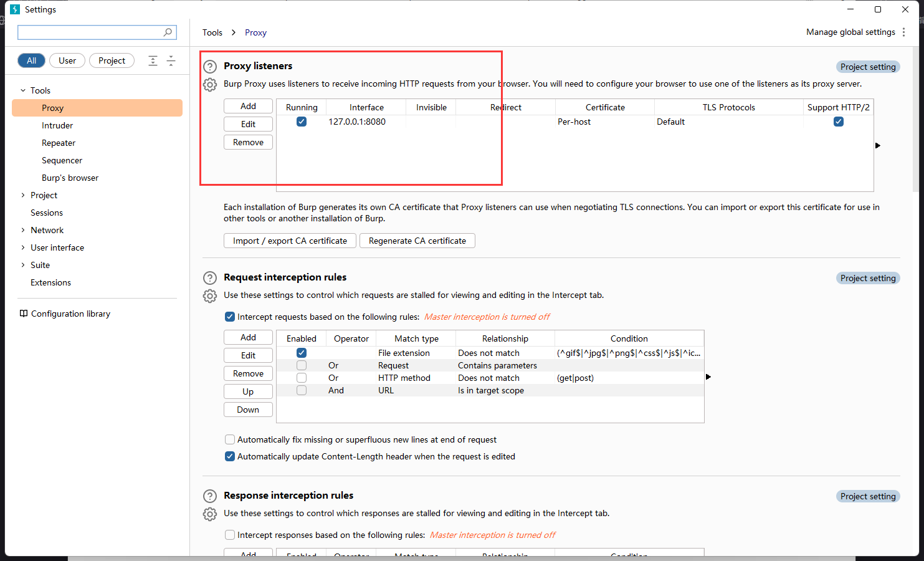Expand the Project tree node

coord(23,195)
